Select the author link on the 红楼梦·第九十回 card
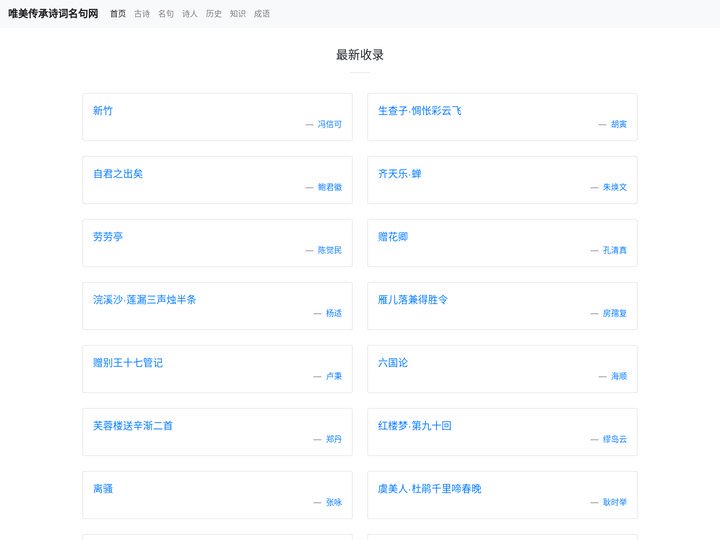This screenshot has height=540, width=720. click(614, 439)
